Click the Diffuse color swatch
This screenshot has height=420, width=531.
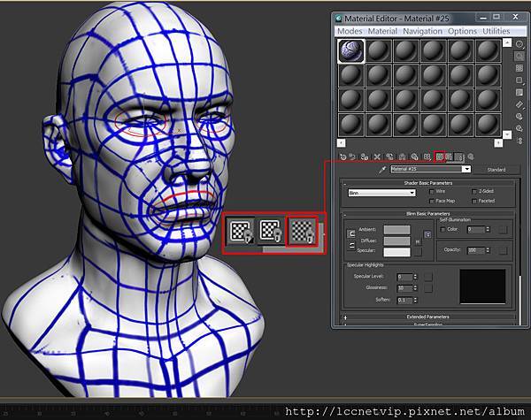point(397,241)
